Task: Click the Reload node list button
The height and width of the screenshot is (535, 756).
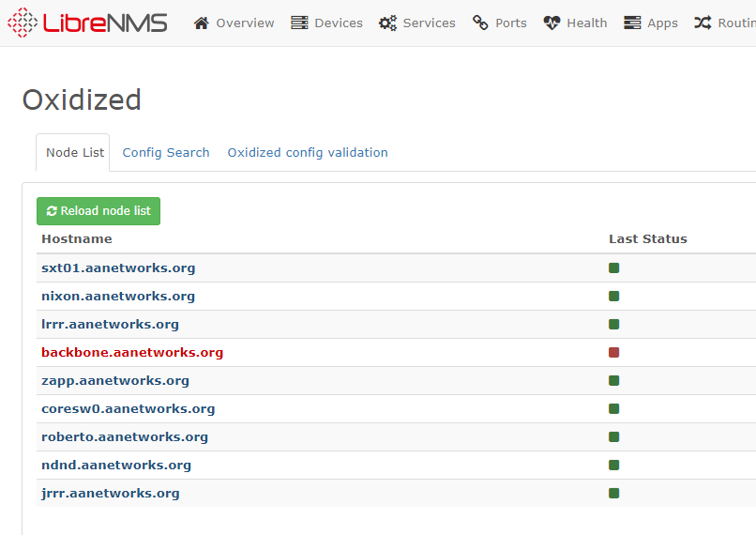Action: [x=98, y=211]
